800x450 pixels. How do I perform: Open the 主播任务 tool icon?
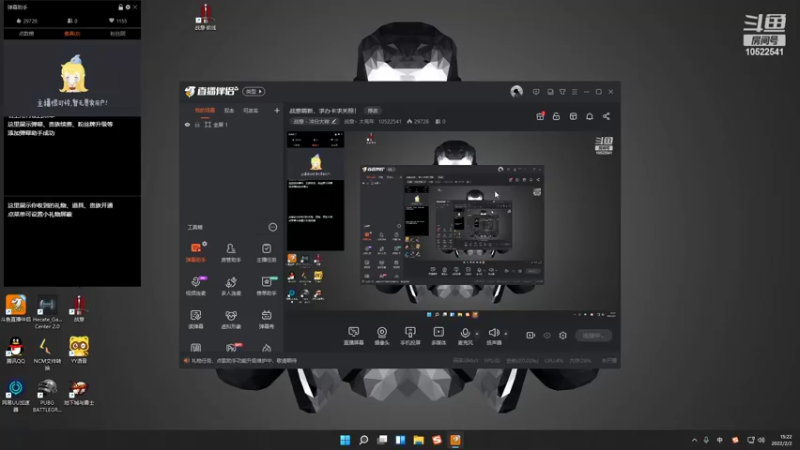tap(266, 253)
